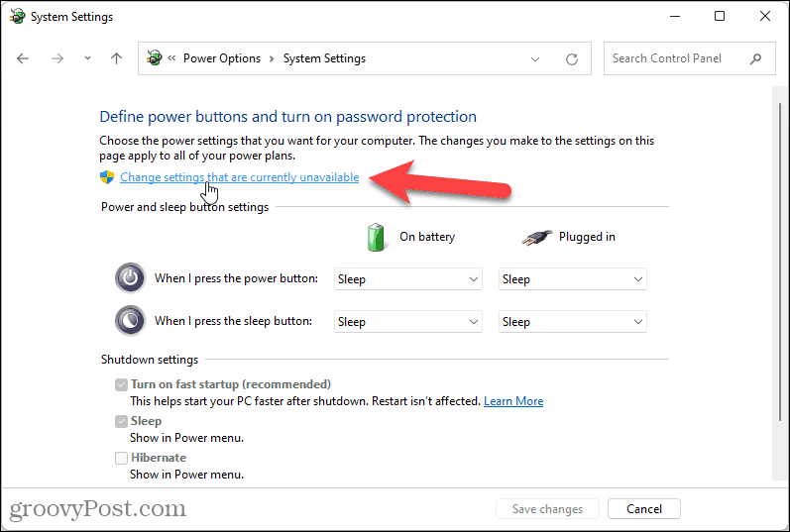Click the Refresh button in the address bar
Viewport: 790px width, 532px height.
pyautogui.click(x=571, y=58)
